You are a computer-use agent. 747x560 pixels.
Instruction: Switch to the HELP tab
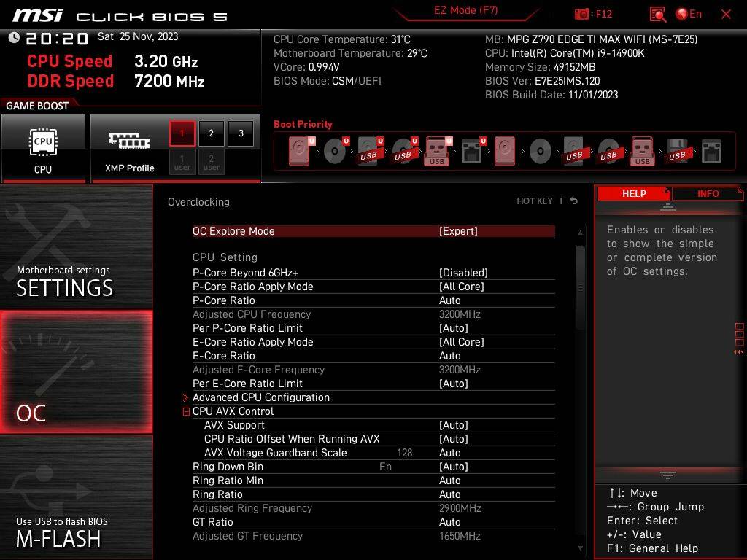pos(634,193)
